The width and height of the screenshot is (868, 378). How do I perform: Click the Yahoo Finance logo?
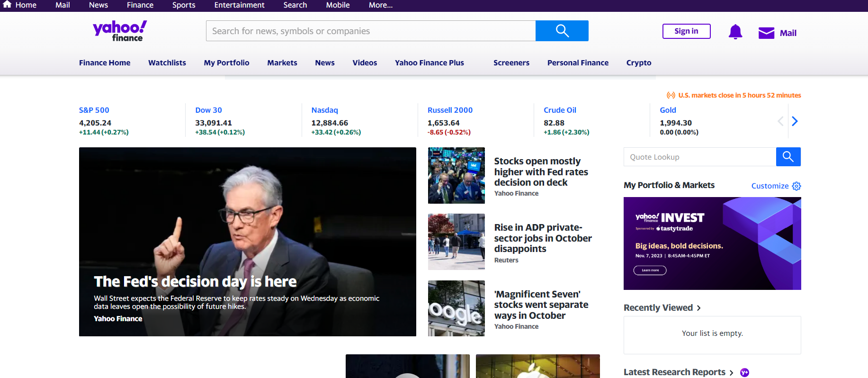tap(120, 31)
